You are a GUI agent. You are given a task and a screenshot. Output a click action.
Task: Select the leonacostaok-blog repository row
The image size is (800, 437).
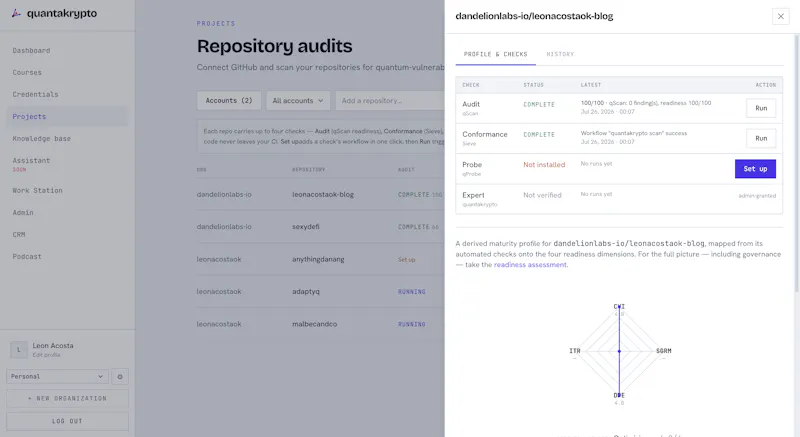click(x=320, y=195)
